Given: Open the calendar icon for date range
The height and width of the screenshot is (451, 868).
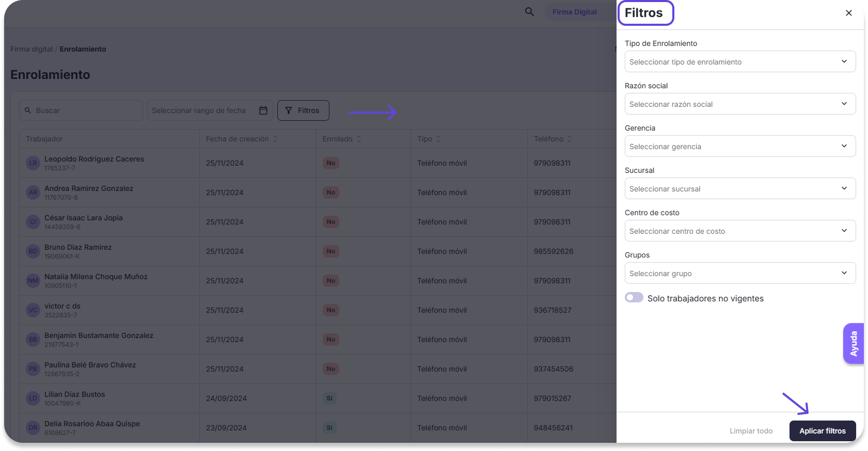Looking at the screenshot, I should [x=263, y=110].
